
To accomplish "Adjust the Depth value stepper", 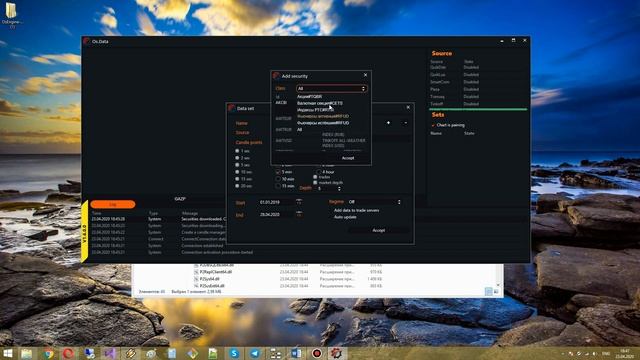I will pos(339,189).
